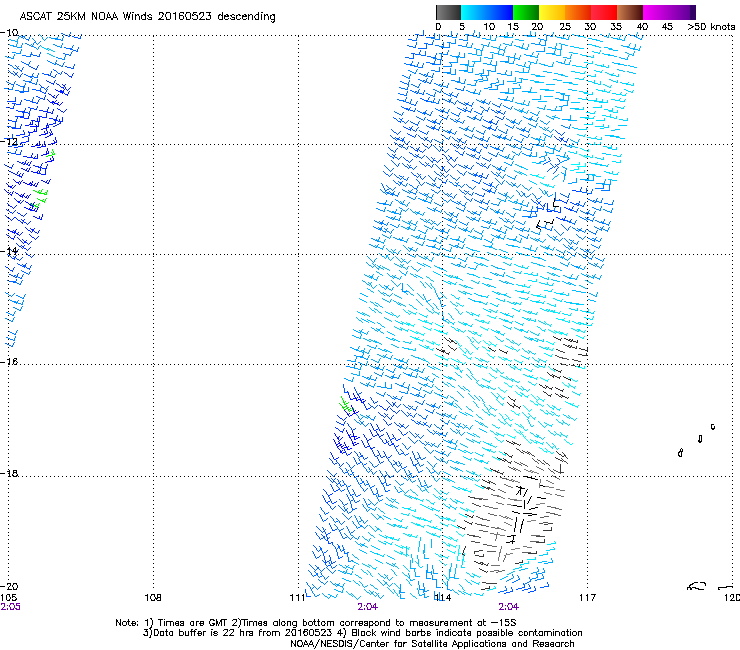This screenshot has height=650, width=740.
Task: Click the legend scale value '25'
Action: pyautogui.click(x=565, y=27)
